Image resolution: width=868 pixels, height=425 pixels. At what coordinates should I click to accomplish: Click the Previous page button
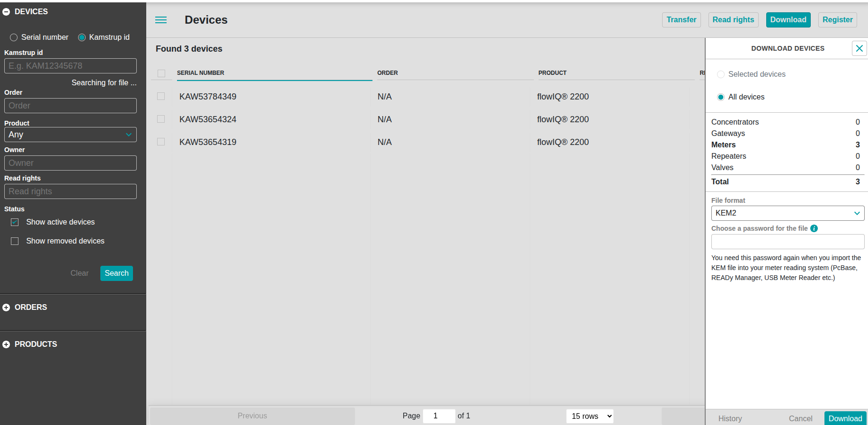(252, 416)
